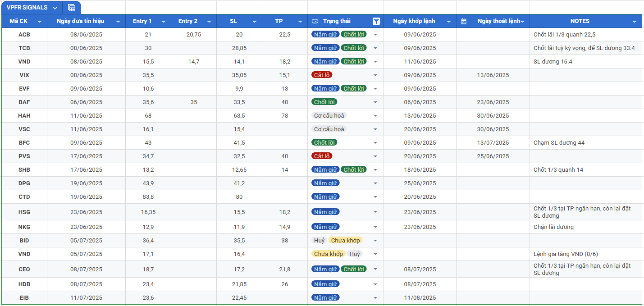Click exit date 23/06/2025 in BAF row
Image resolution: width=644 pixels, height=306 pixels.
click(493, 102)
